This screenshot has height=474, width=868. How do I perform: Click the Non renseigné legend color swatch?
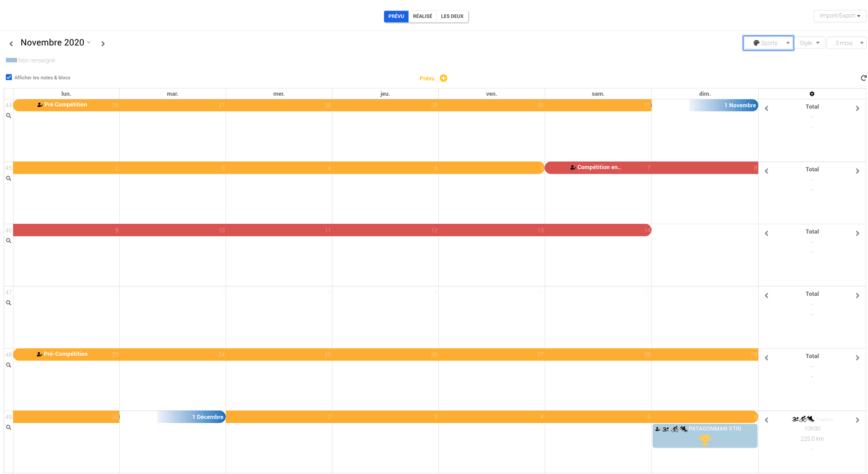(11, 60)
